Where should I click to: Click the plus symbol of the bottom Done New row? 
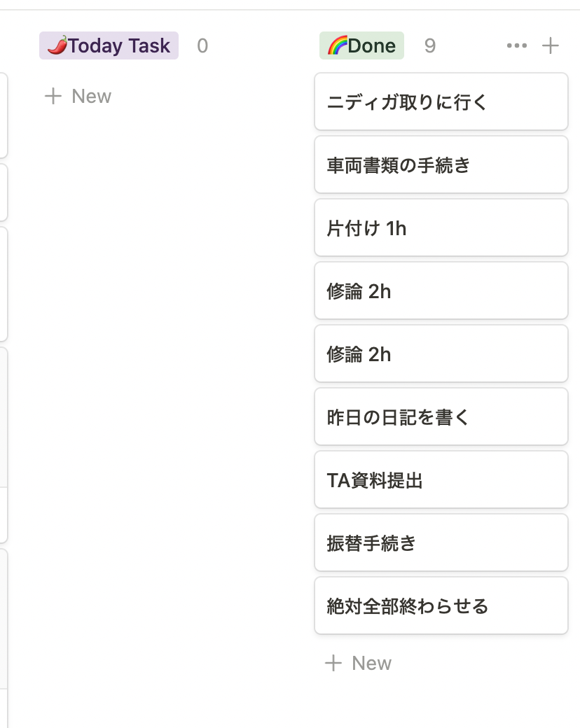[x=333, y=663]
